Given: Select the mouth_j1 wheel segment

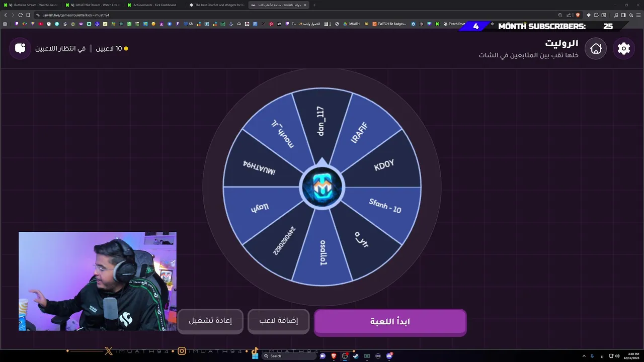Looking at the screenshot, I should (282, 134).
